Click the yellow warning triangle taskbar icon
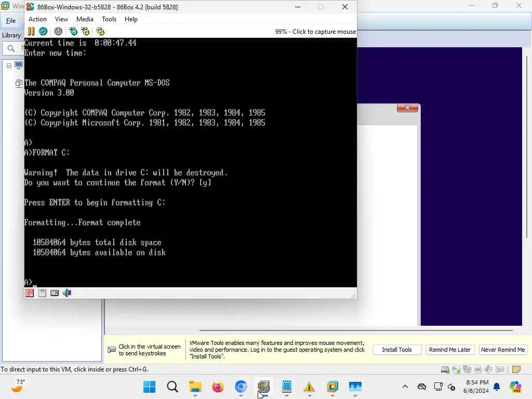This screenshot has width=532, height=399. coord(309,387)
